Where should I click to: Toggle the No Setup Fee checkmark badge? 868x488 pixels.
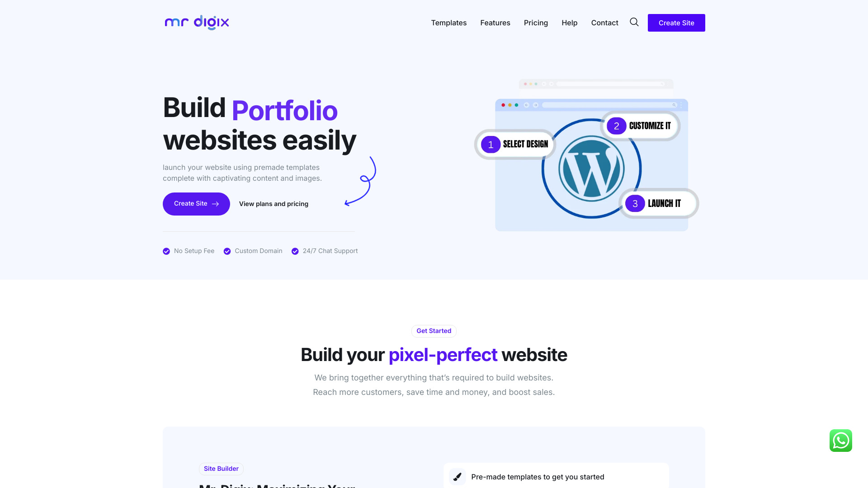[166, 251]
